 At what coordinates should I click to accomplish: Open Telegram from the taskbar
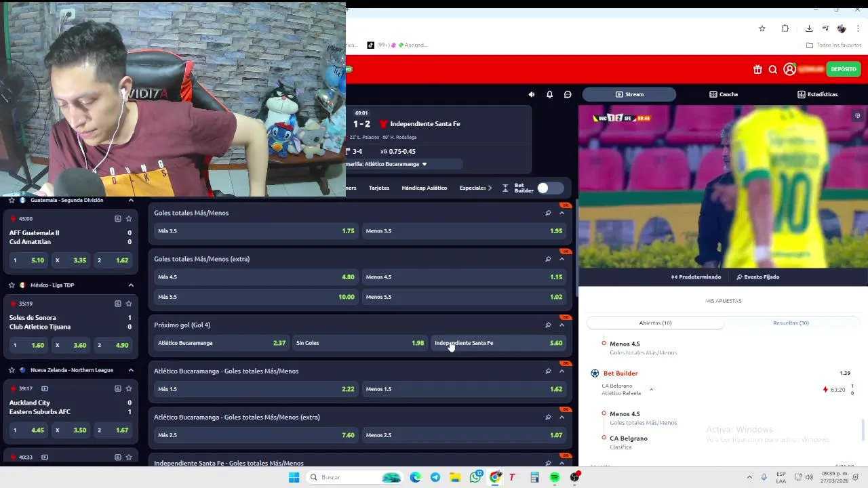435,477
